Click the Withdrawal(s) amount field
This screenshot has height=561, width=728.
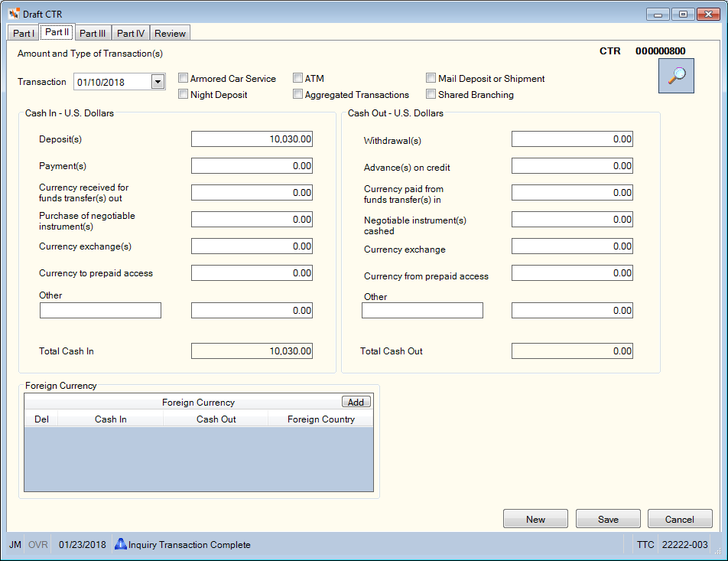click(572, 139)
